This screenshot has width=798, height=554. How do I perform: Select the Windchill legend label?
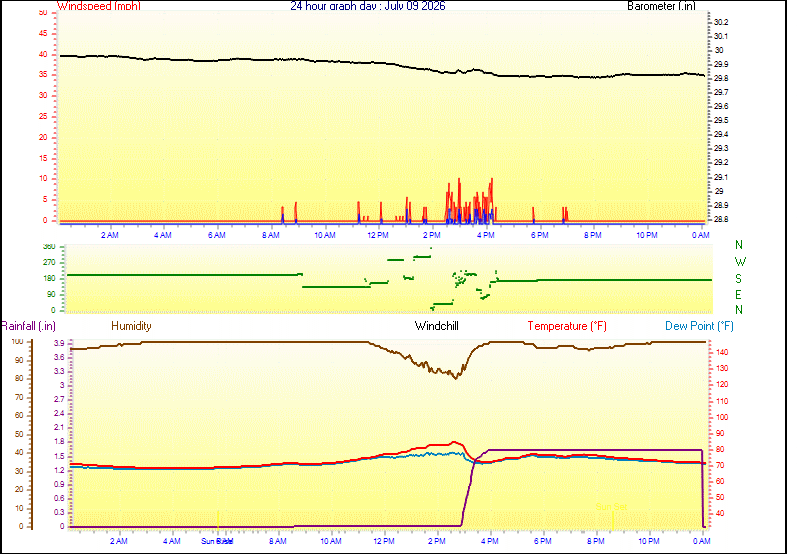437,326
